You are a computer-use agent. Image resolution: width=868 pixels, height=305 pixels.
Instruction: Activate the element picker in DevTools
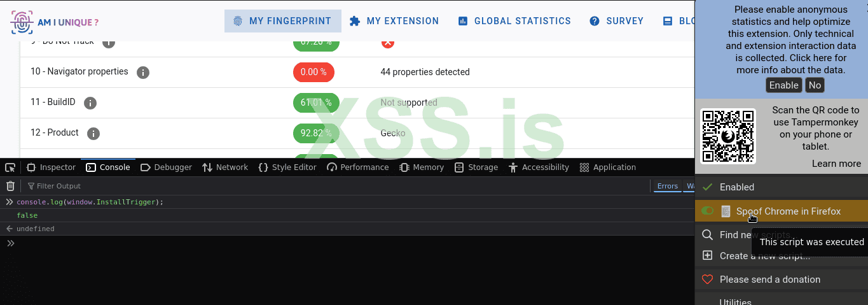(10, 167)
